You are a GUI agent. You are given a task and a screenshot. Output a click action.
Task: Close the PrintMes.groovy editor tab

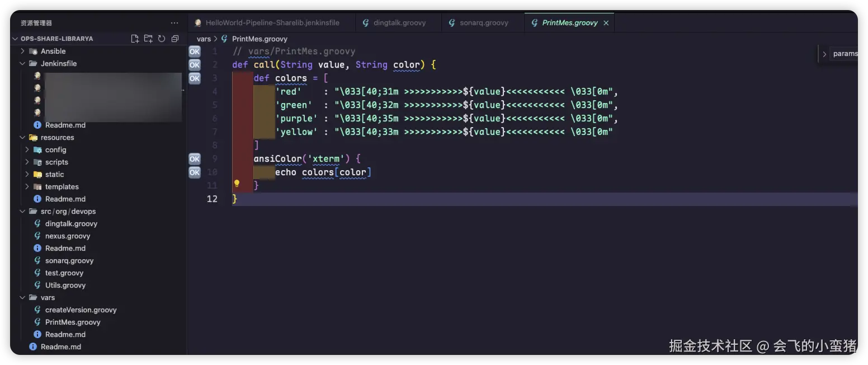pyautogui.click(x=606, y=23)
